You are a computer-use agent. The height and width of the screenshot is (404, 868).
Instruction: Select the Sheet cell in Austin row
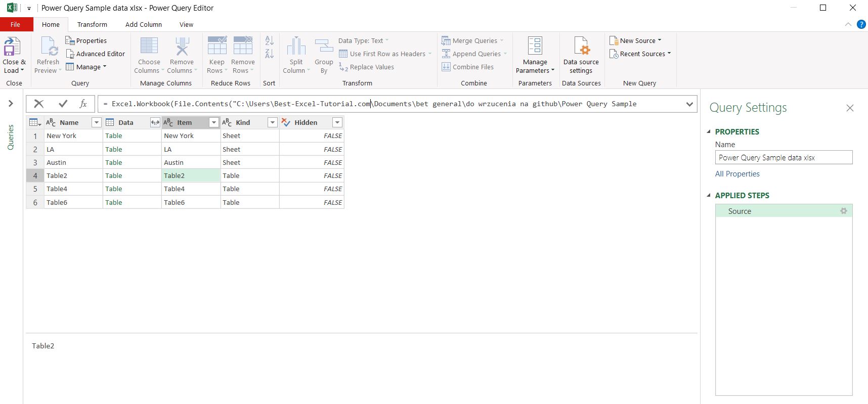point(250,162)
